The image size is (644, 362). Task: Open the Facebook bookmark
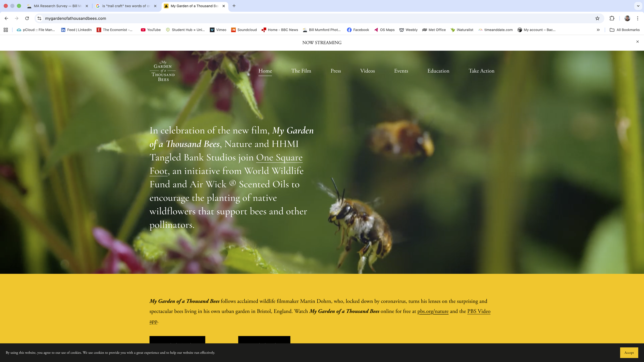point(358,30)
